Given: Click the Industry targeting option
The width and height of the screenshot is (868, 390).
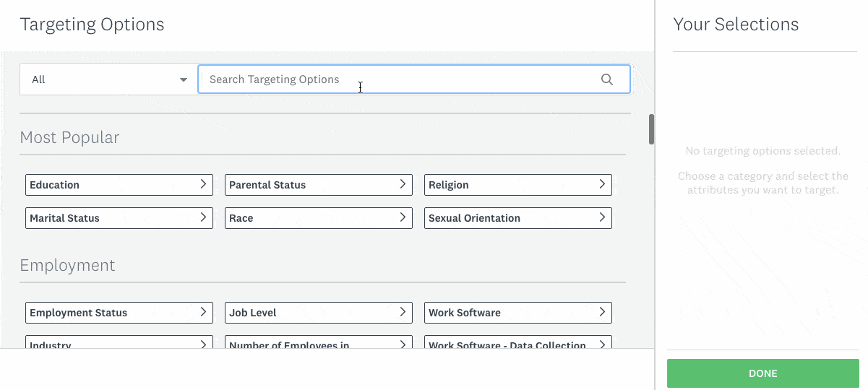Looking at the screenshot, I should [119, 344].
